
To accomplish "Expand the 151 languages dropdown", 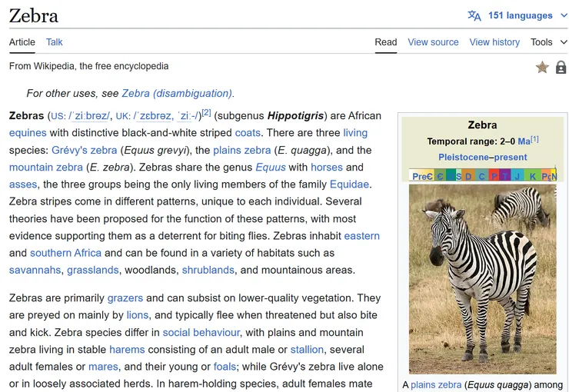I will coord(521,15).
